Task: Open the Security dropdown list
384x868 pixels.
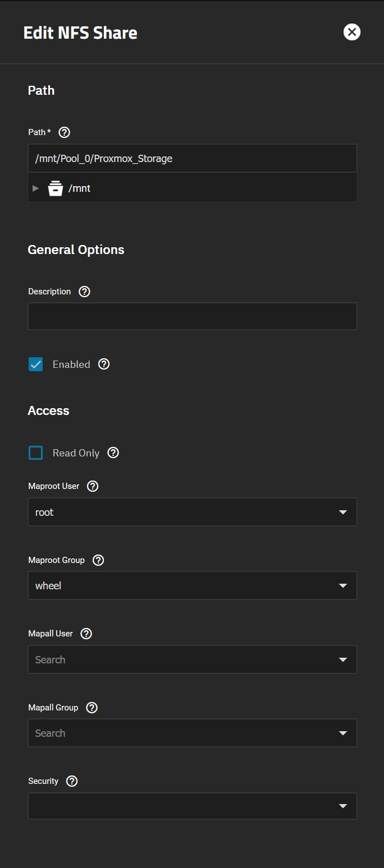Action: (x=193, y=806)
